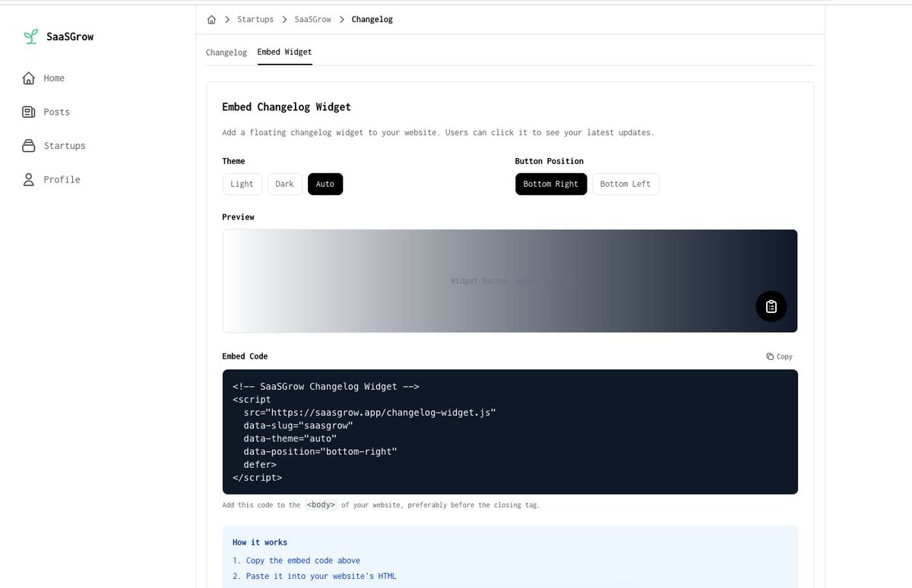The image size is (912, 588).
Task: Click the Home icon in sidebar
Action: pos(29,78)
